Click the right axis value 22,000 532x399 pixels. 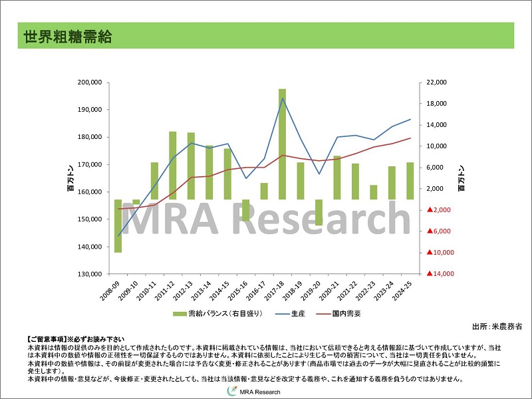(437, 82)
